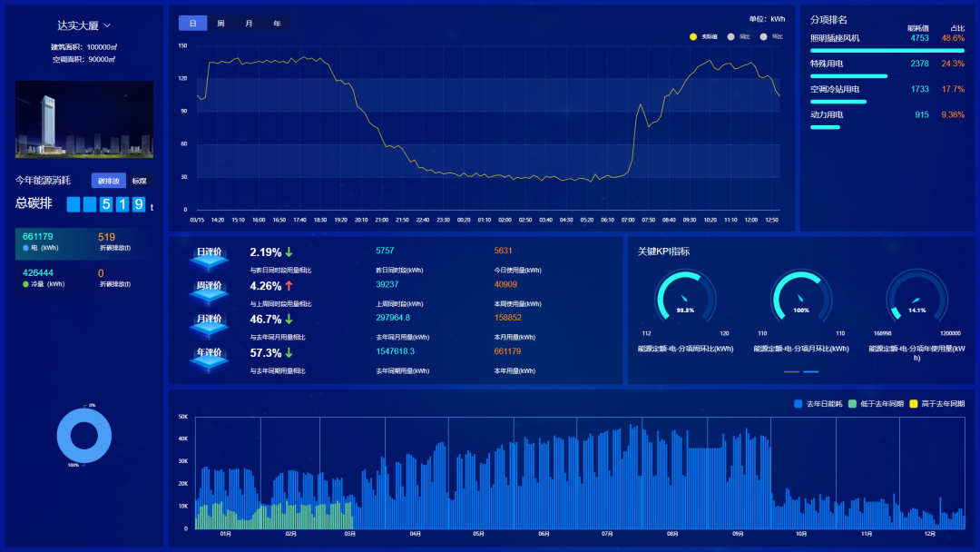
Task: Click the highlighted KPI carousel page indicator
Action: pyautogui.click(x=811, y=372)
